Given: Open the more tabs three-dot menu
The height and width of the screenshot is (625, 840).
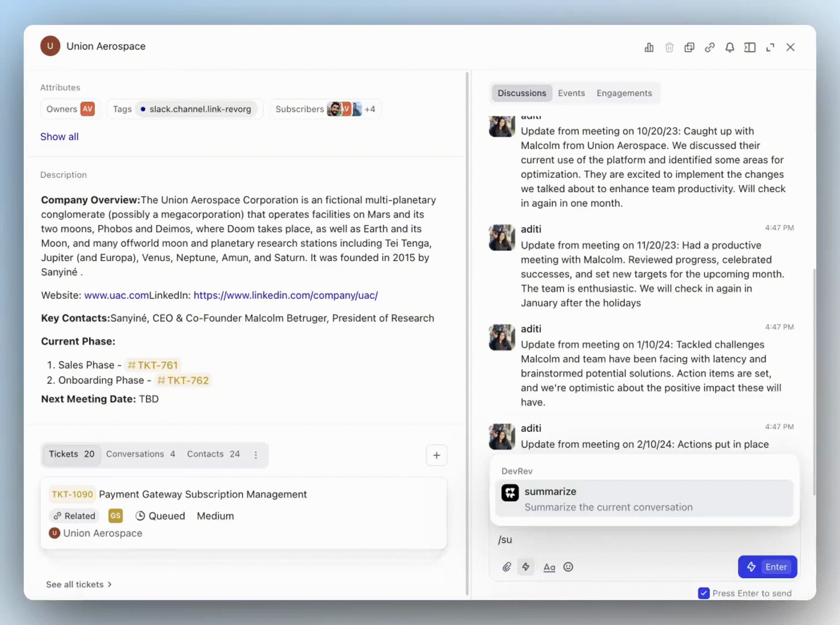Looking at the screenshot, I should point(256,455).
